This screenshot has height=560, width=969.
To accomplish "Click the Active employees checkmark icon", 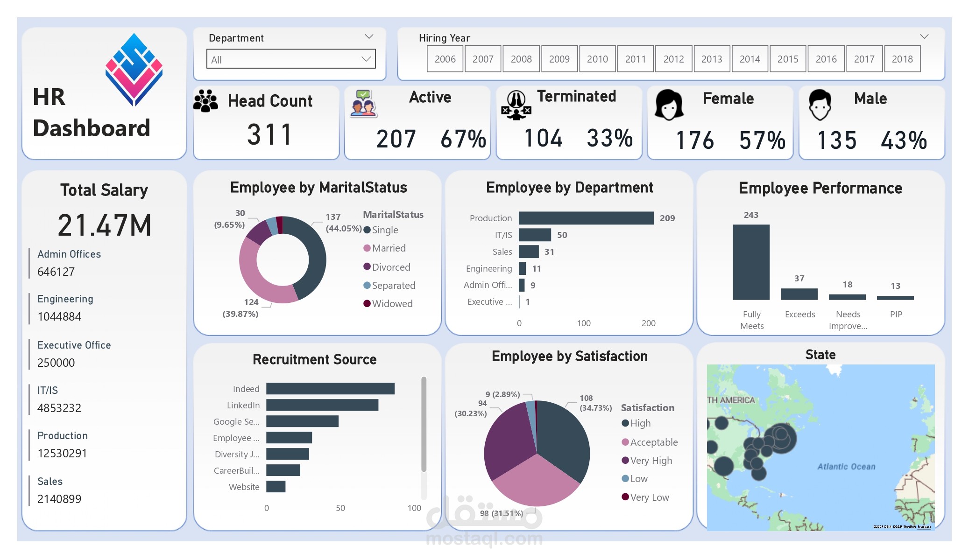I will click(364, 105).
